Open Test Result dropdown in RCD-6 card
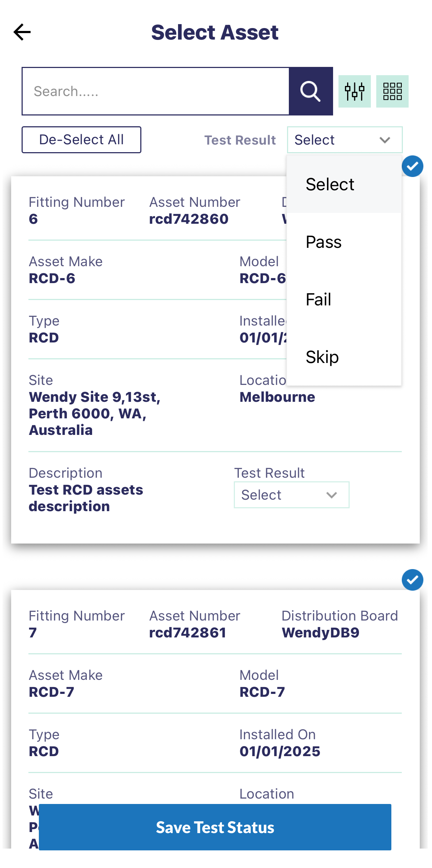This screenshot has width=432, height=868. pyautogui.click(x=291, y=495)
